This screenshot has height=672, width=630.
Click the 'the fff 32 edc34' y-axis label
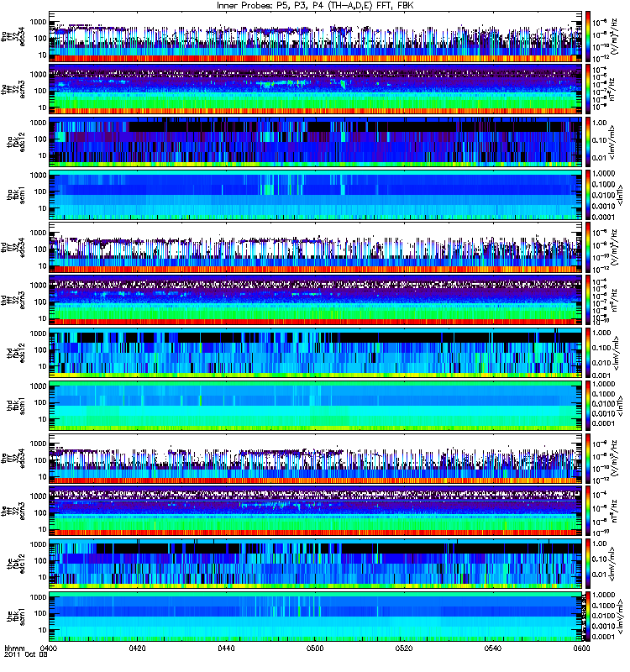click(13, 458)
